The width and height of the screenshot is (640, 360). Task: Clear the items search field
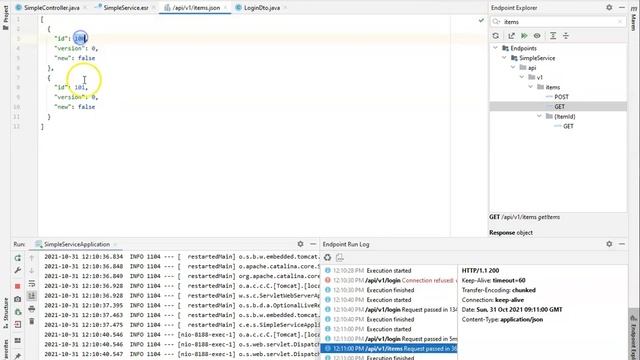(x=620, y=22)
